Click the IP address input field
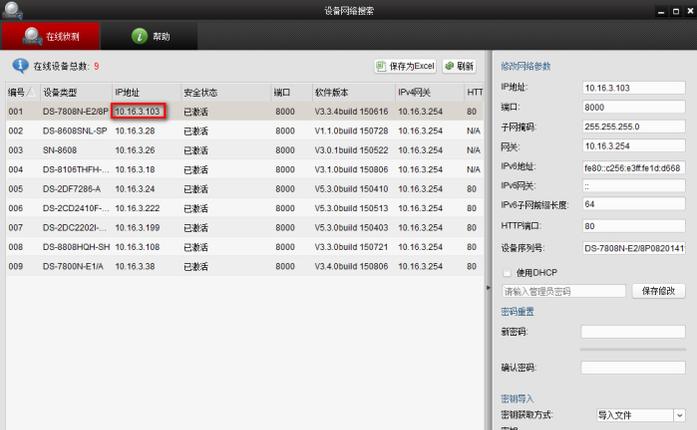Viewport: 697px width, 430px height. pos(633,88)
